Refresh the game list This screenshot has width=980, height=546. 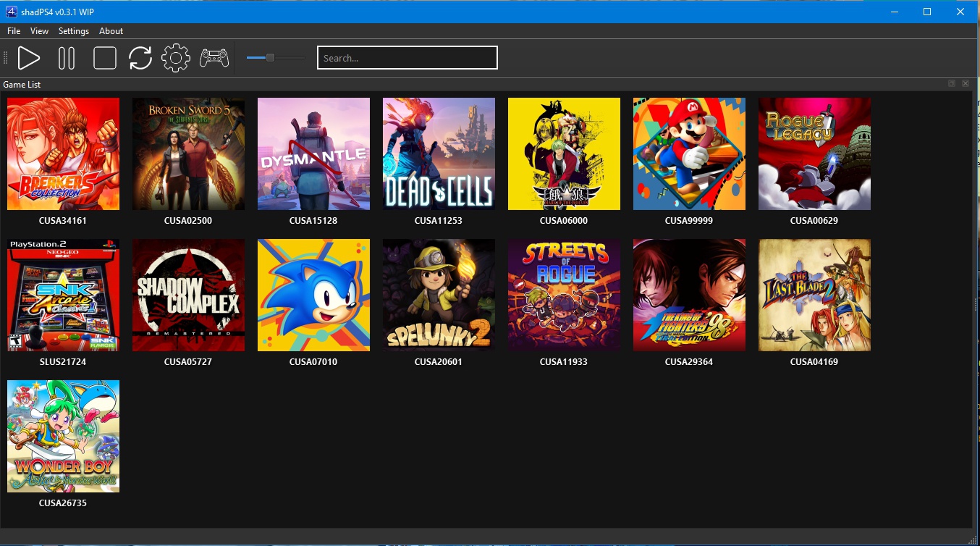pyautogui.click(x=140, y=58)
